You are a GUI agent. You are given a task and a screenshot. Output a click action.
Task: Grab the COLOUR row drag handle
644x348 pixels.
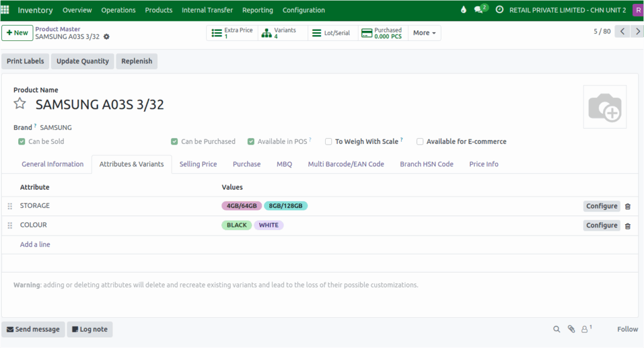point(10,226)
